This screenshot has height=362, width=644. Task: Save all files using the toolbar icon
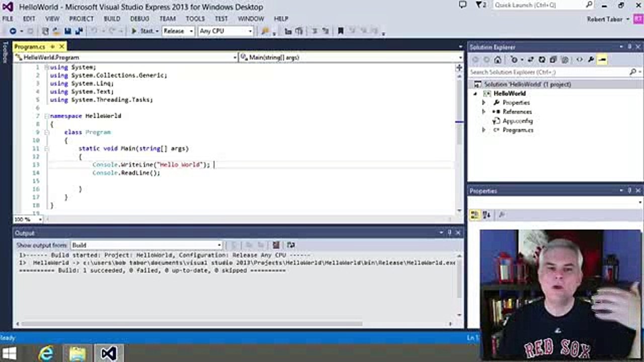(x=78, y=31)
